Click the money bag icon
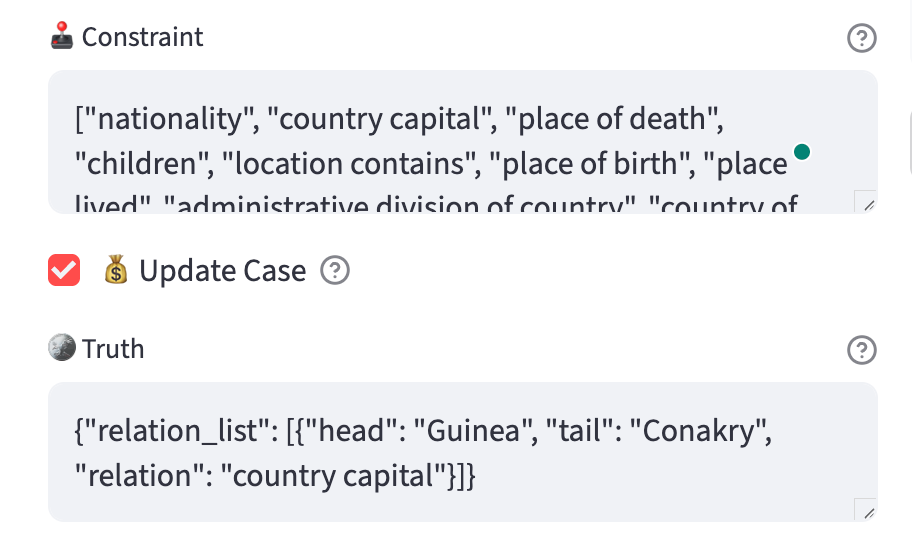Screen dimensions: 912x546 116,270
